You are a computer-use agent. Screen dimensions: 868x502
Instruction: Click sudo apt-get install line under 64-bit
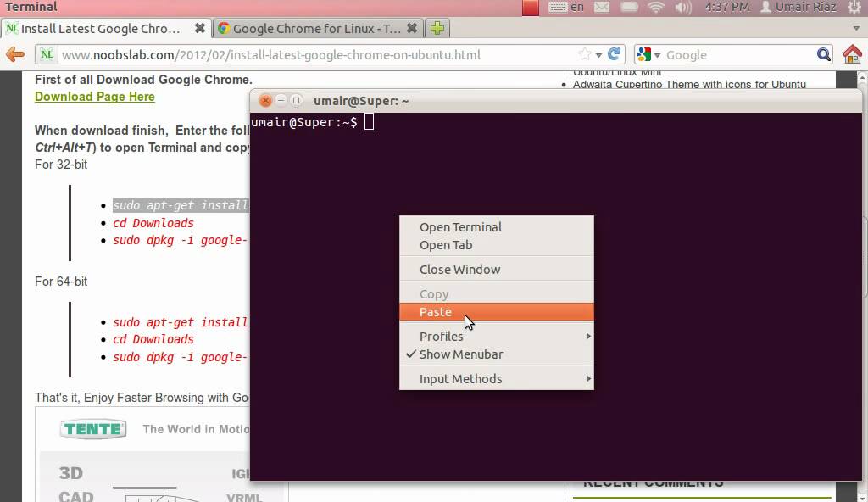point(181,322)
